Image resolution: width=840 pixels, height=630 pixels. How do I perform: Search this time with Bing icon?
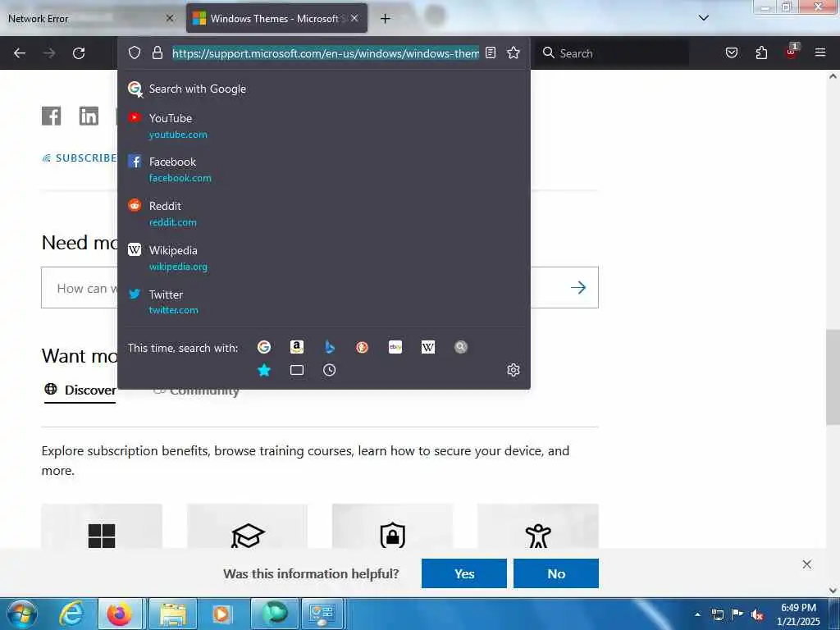pyautogui.click(x=330, y=347)
